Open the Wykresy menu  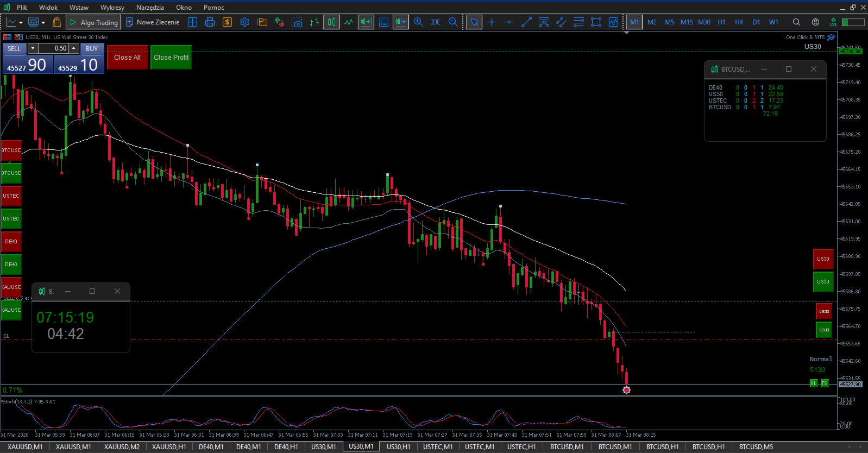(112, 8)
